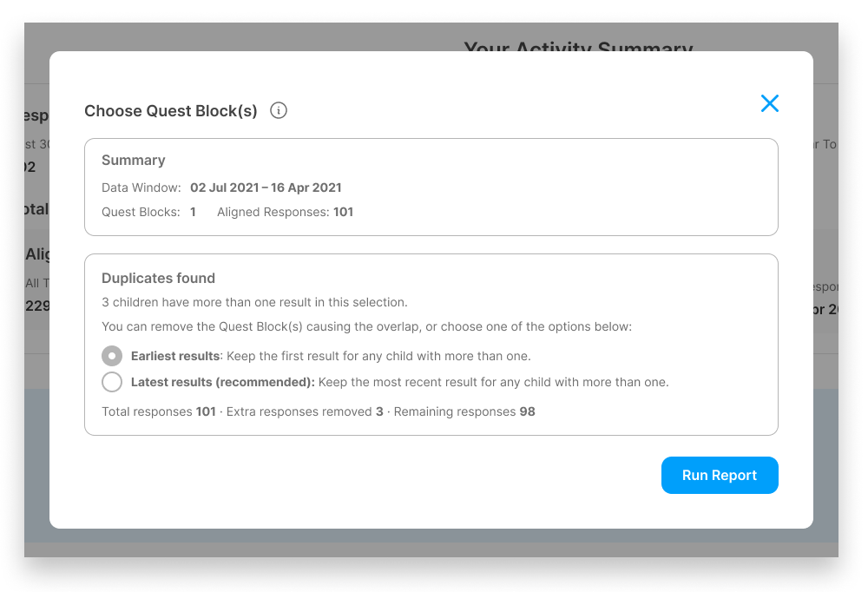Click the blue X close icon

(769, 103)
